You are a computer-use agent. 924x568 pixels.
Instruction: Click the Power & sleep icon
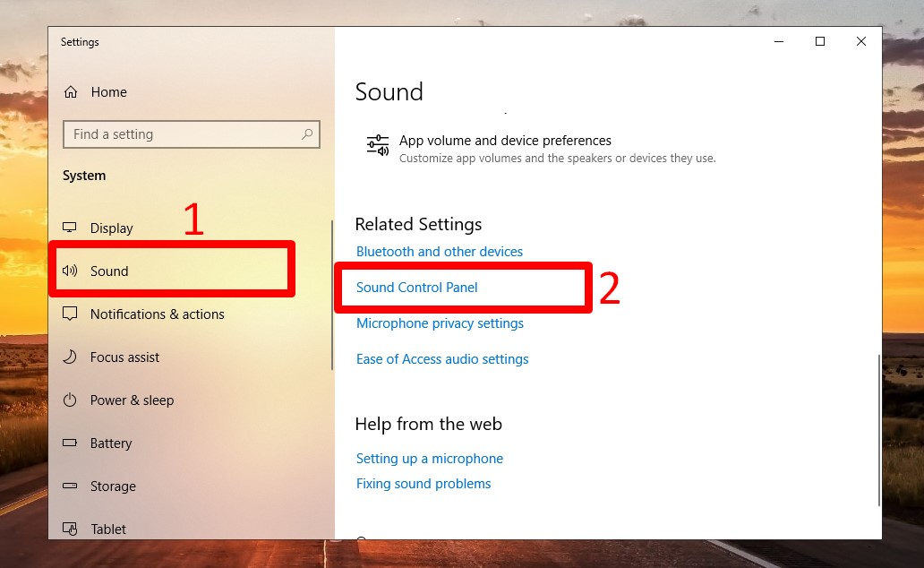point(70,400)
